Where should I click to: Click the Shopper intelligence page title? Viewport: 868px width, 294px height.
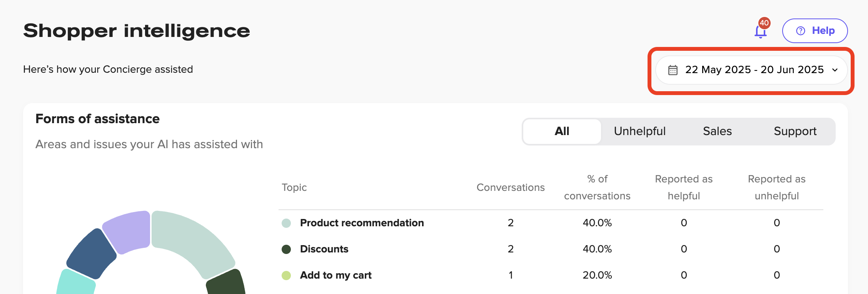pyautogui.click(x=137, y=31)
